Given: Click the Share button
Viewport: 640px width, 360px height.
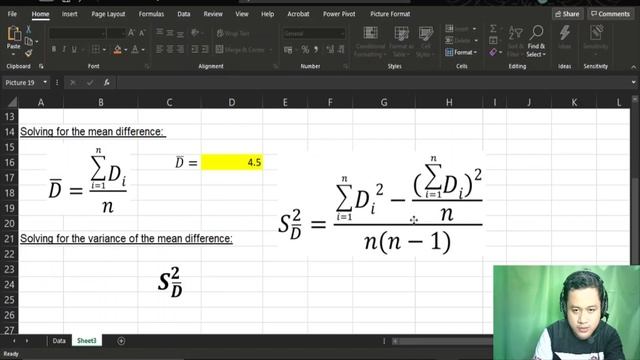Looking at the screenshot, I should pyautogui.click(x=567, y=14).
